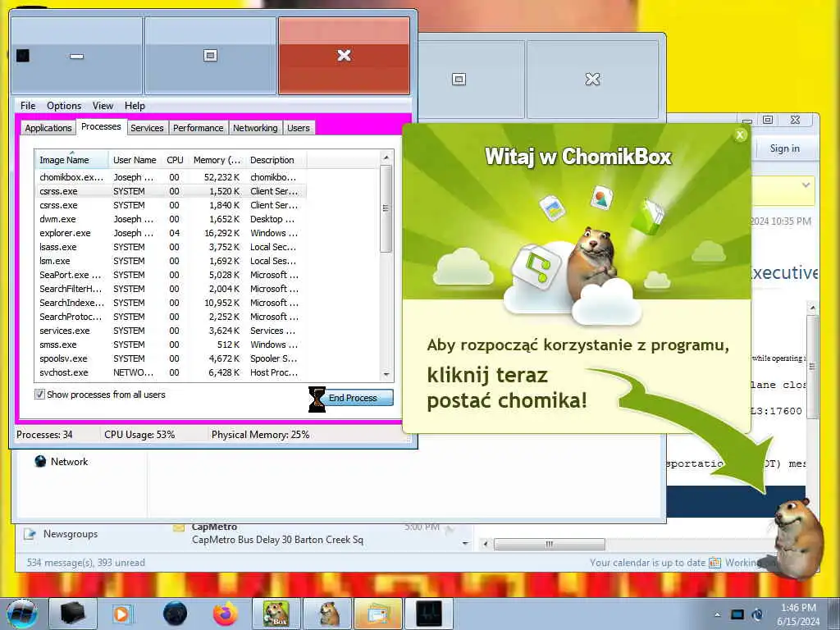840x630 pixels.
Task: Click Sign in on the mail window
Action: [x=785, y=148]
